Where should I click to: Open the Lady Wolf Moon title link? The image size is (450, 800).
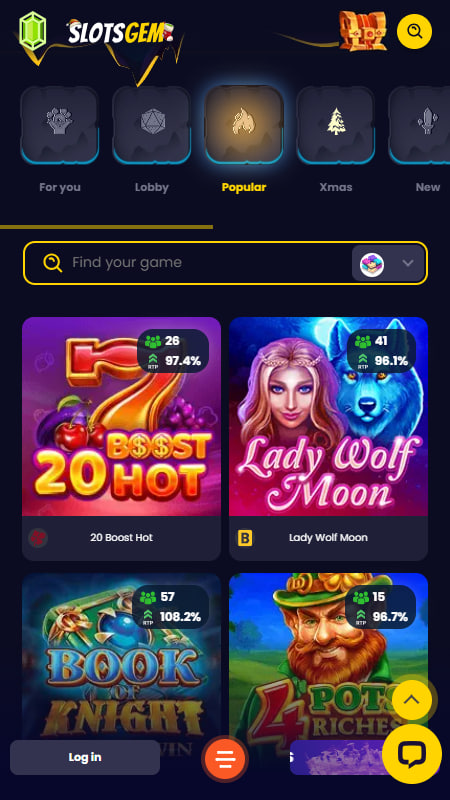tap(328, 538)
